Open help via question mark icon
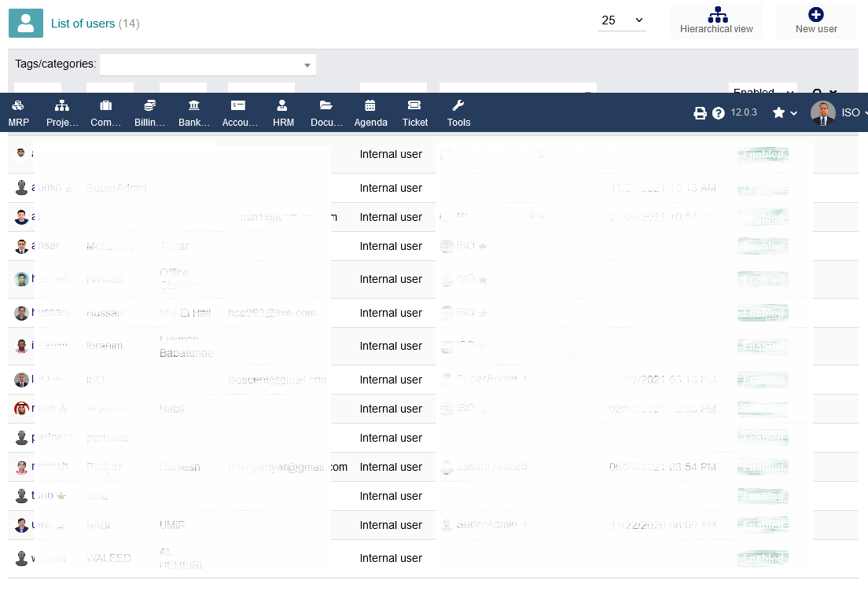 pyautogui.click(x=718, y=113)
